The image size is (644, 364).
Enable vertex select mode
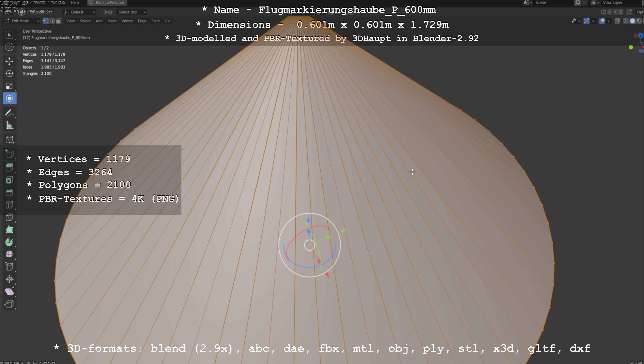point(46,21)
